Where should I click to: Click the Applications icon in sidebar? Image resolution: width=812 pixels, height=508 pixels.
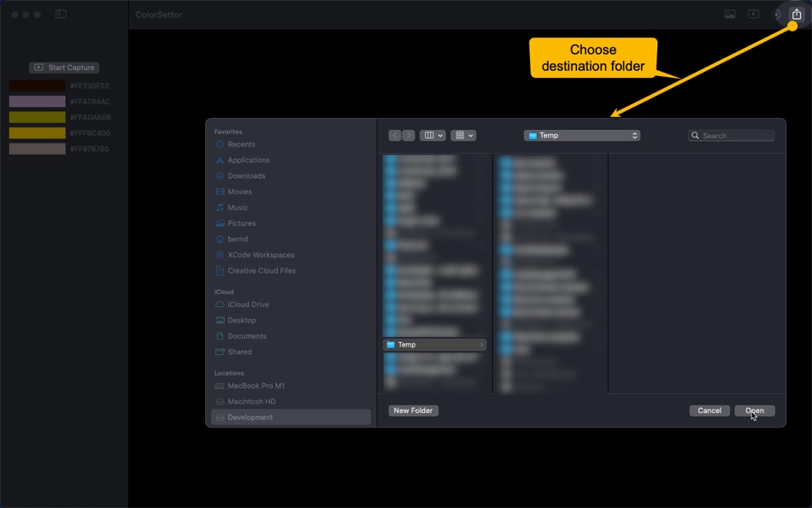point(220,160)
